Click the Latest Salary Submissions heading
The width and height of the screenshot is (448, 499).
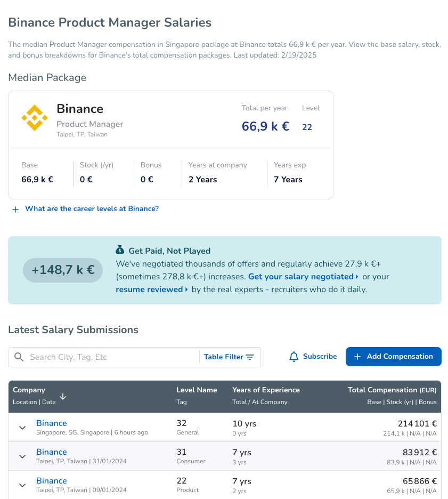pos(73,329)
